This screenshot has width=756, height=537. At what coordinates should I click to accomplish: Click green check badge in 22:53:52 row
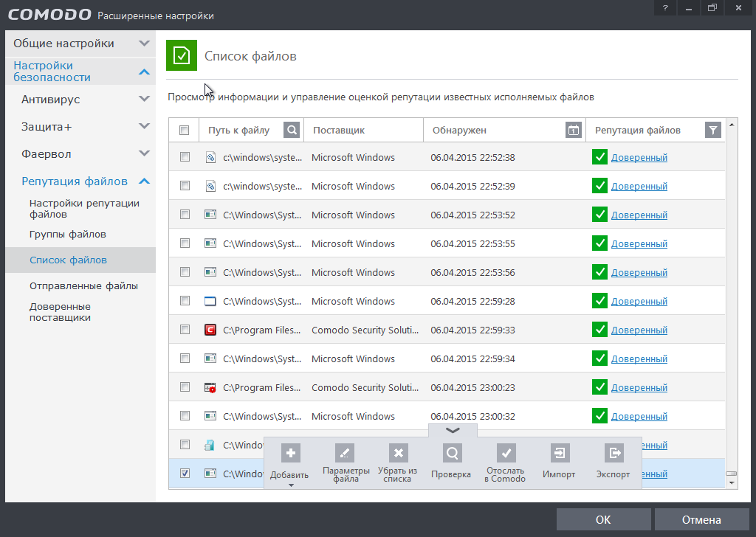click(x=599, y=215)
